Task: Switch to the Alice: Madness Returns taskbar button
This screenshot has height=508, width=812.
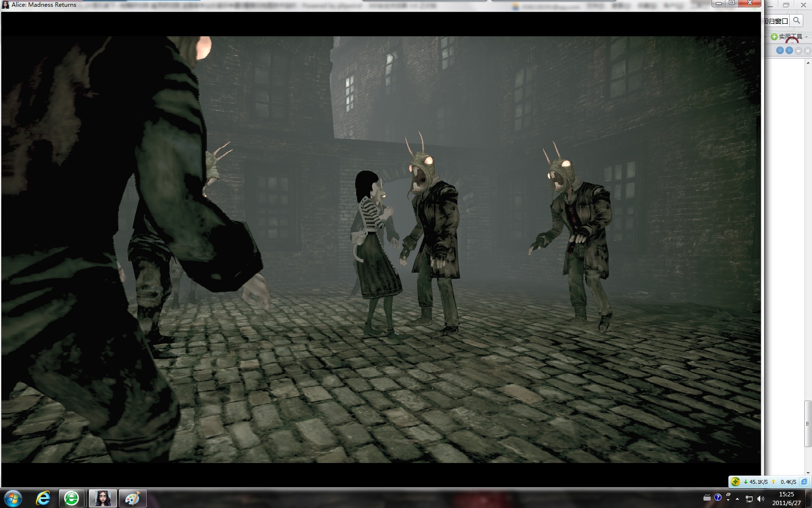Action: tap(102, 498)
